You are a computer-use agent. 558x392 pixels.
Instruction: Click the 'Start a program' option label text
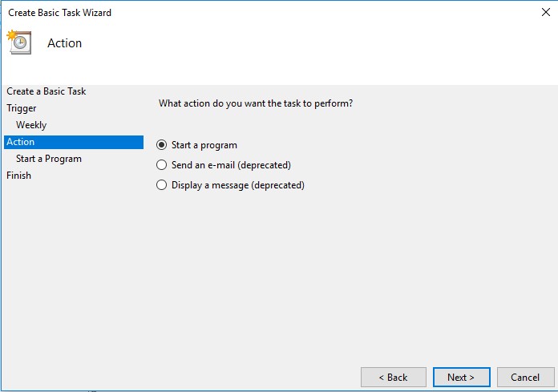point(204,145)
